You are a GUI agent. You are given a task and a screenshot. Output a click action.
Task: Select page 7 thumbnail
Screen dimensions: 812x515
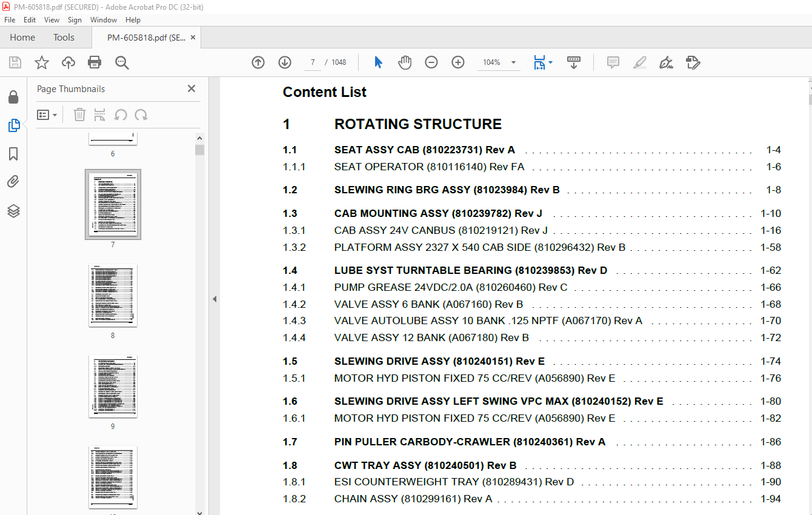pyautogui.click(x=113, y=204)
